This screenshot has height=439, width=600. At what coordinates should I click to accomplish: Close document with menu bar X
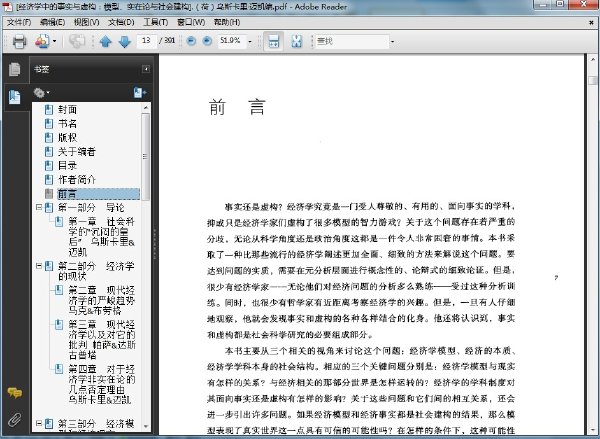point(591,23)
